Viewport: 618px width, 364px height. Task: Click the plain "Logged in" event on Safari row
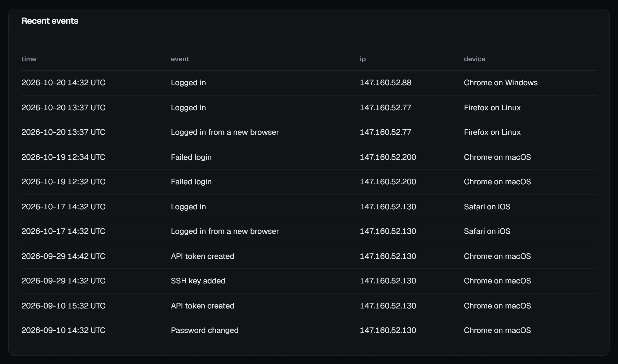click(x=188, y=207)
